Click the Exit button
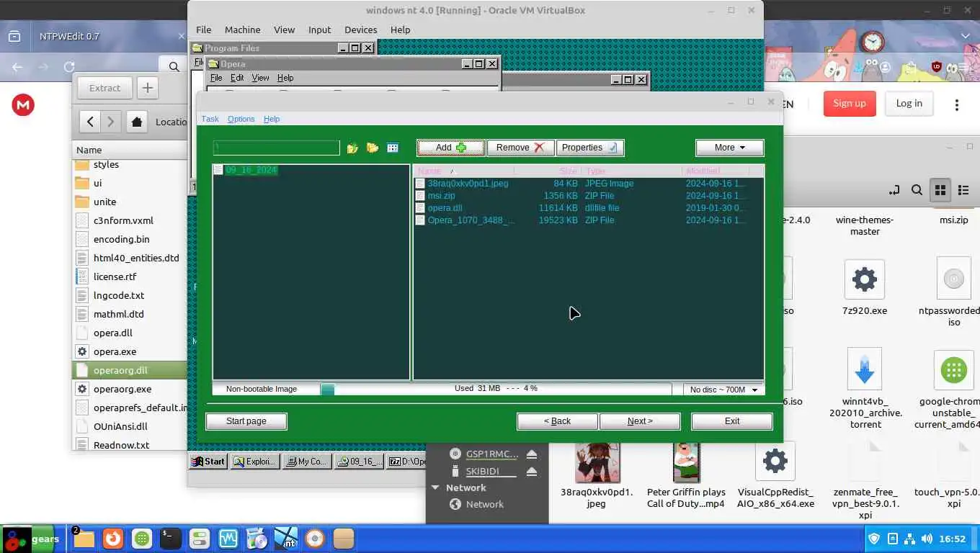 (x=732, y=421)
